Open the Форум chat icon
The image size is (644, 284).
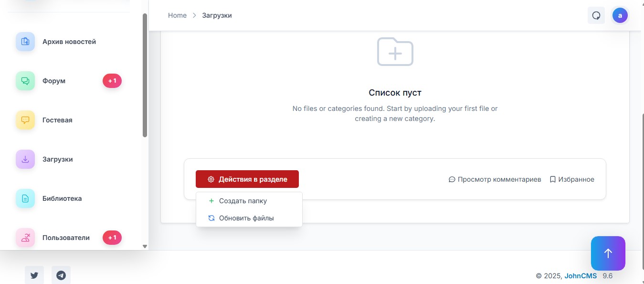25,81
